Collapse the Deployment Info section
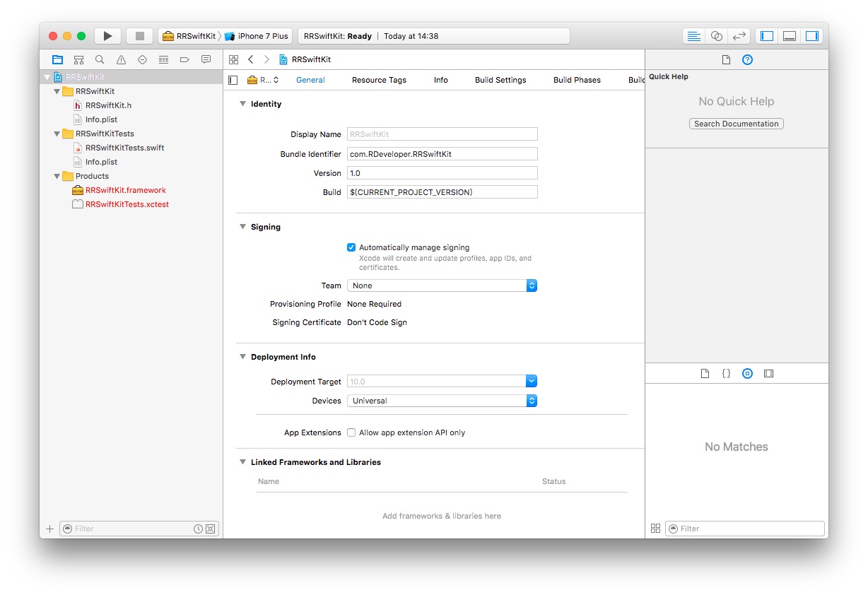 [x=242, y=357]
